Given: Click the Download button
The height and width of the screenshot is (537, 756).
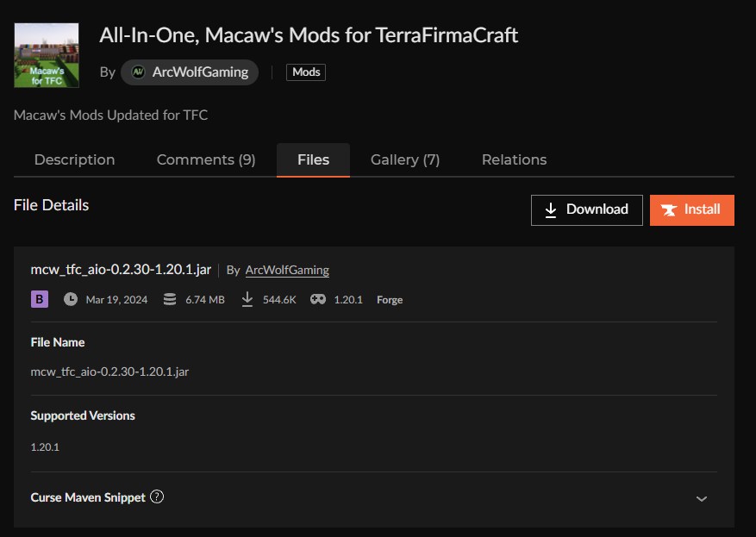Looking at the screenshot, I should 586,209.
